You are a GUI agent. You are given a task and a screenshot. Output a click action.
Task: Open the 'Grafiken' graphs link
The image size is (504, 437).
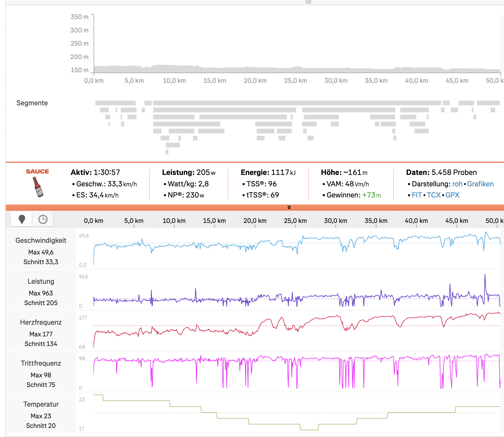coord(480,184)
